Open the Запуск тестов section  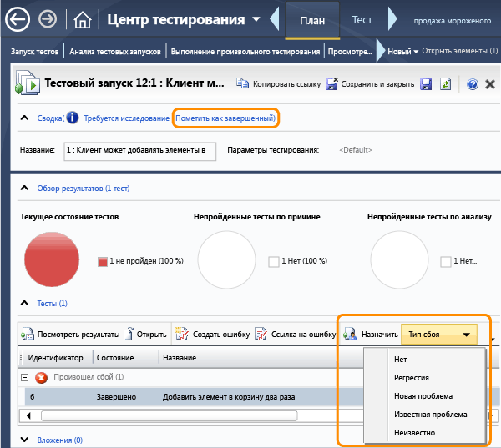tap(35, 52)
